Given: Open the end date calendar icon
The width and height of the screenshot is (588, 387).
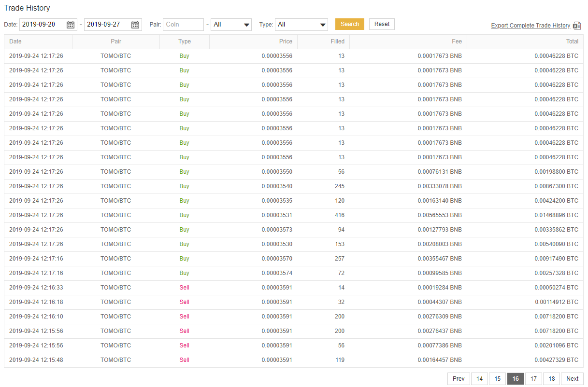Looking at the screenshot, I should tap(135, 25).
